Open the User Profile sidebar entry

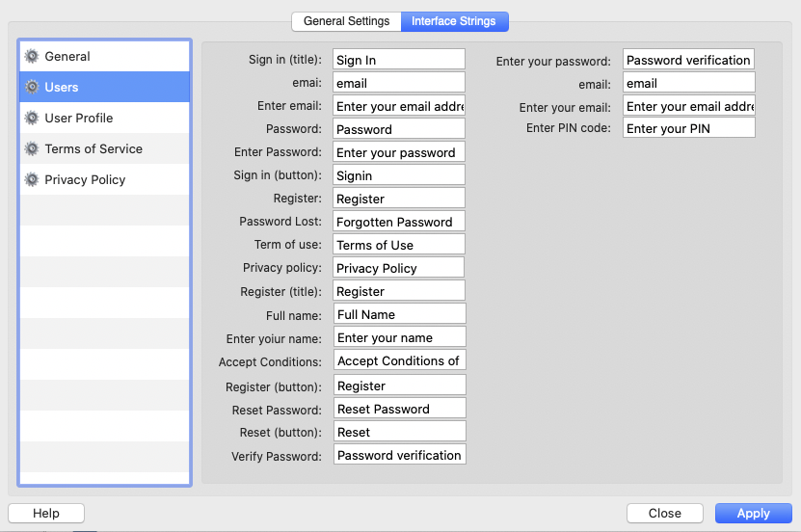79,119
